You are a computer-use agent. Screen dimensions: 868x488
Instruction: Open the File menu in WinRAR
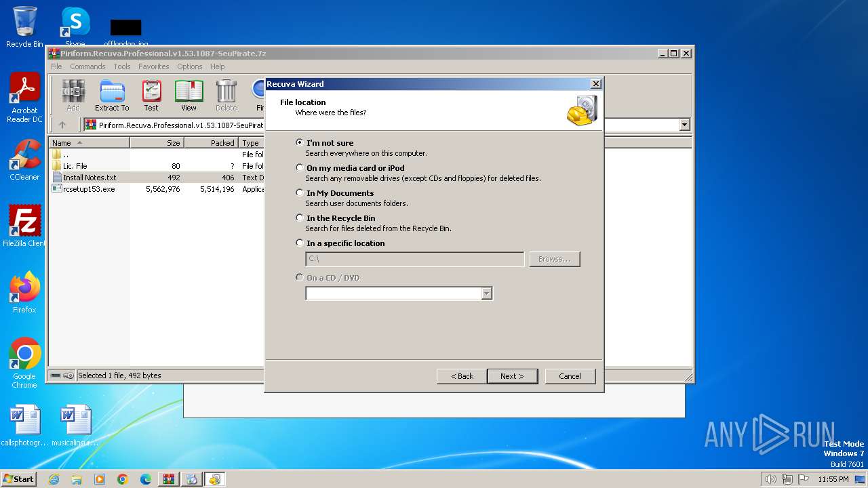pos(56,66)
